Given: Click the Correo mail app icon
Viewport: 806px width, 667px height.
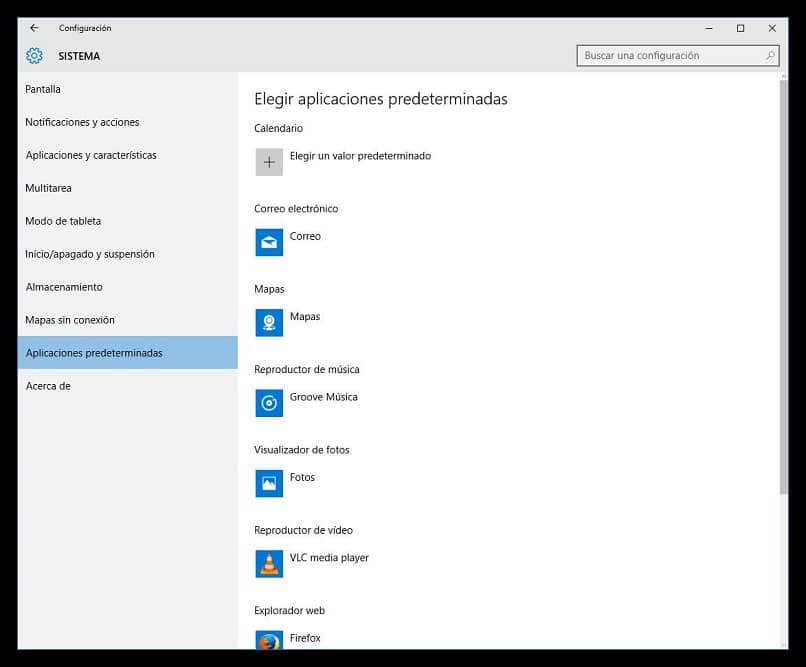Looking at the screenshot, I should click(x=269, y=243).
